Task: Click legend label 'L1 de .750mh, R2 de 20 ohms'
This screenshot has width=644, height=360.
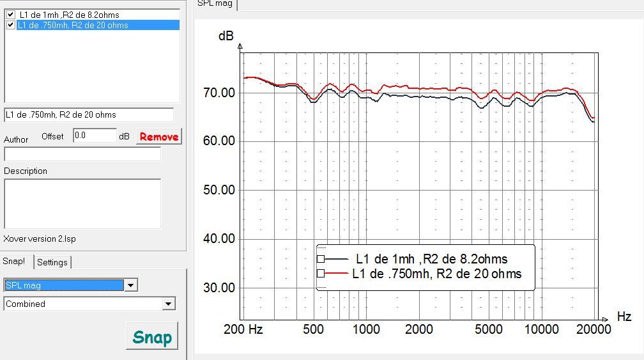Action: [437, 274]
